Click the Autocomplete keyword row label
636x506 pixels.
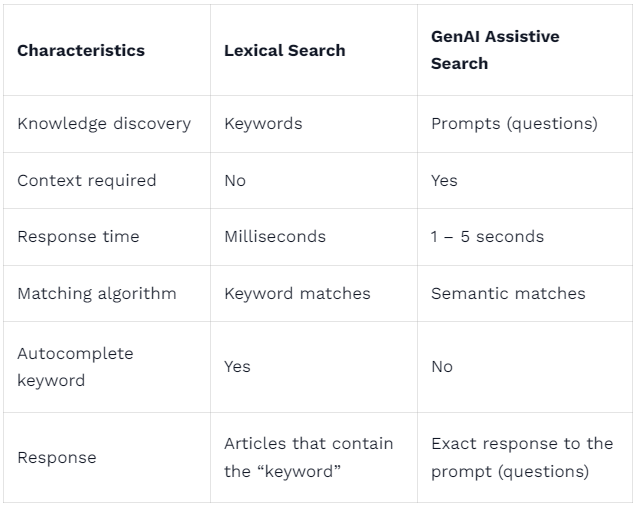coord(75,367)
